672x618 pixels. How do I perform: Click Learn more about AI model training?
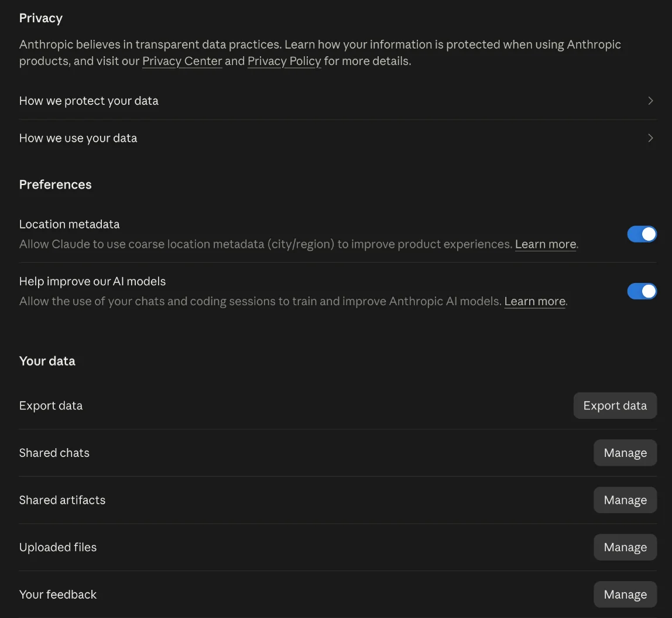(x=535, y=301)
